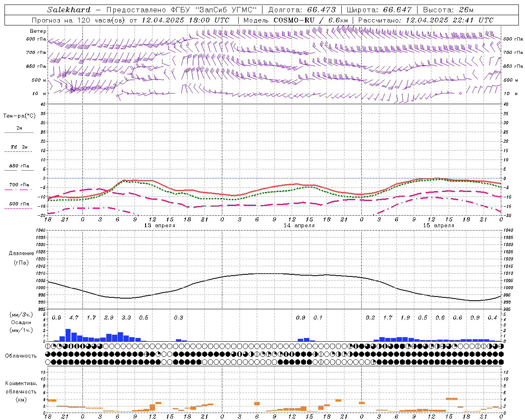Click the Долгота: 66.473 header field
Screen dimensions: 525x420
[x=302, y=10]
